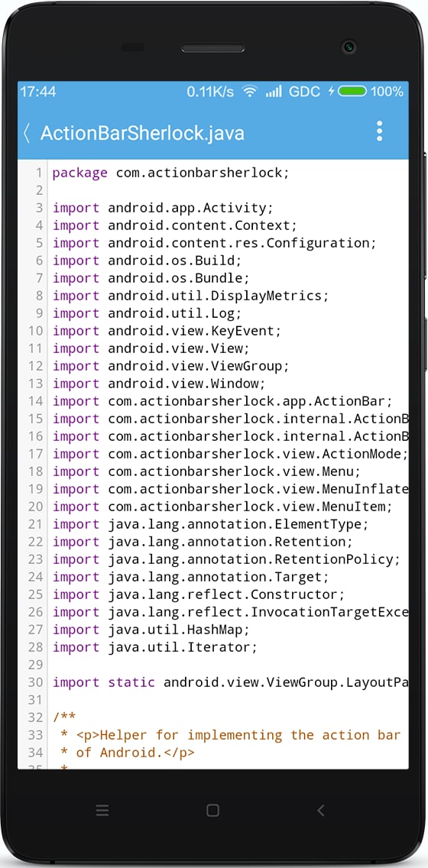Tap the phone's recent apps menu key
Viewport: 428px width, 868px height.
[102, 811]
